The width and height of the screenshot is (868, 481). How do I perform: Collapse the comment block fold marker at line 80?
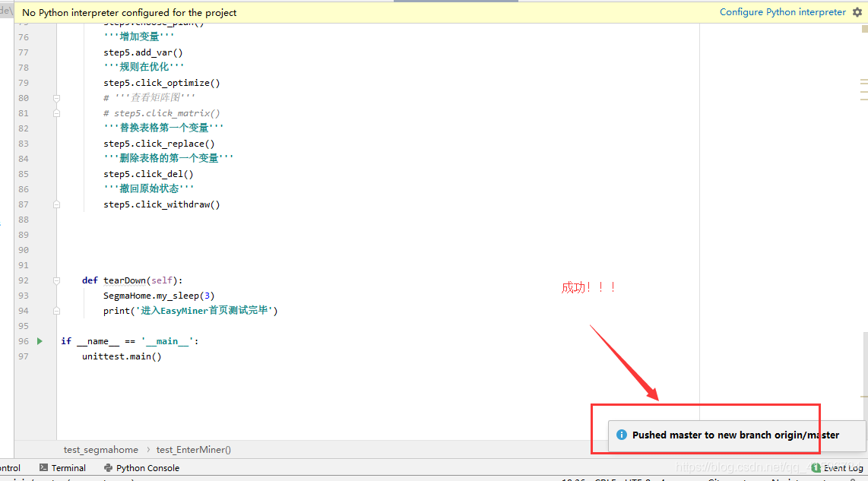pyautogui.click(x=56, y=98)
